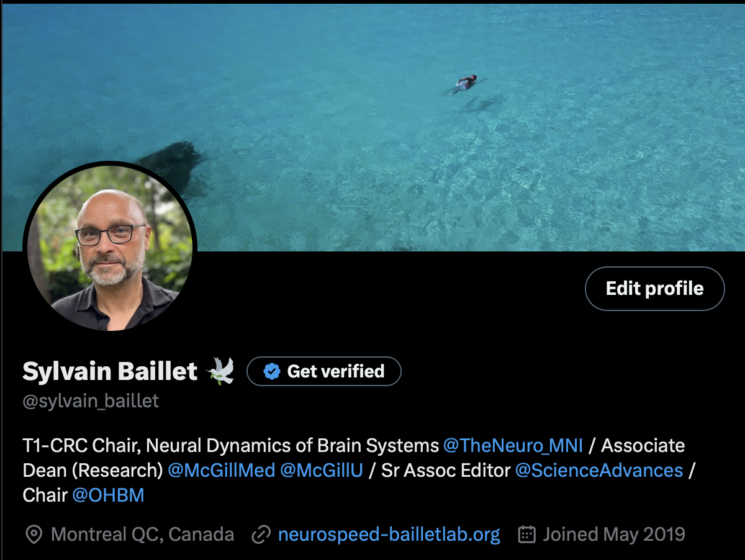Open the circular profile photo
Viewport: 745px width, 560px height.
(x=110, y=246)
